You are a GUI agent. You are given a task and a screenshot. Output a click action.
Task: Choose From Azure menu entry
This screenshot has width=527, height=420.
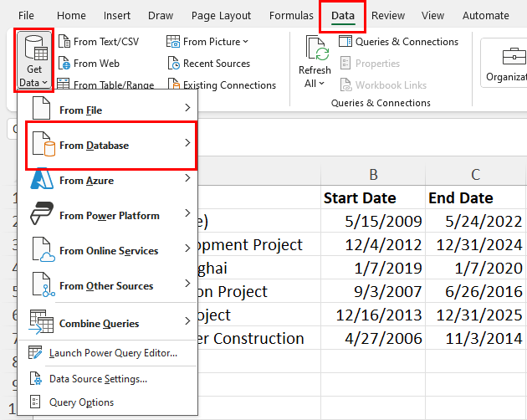pyautogui.click(x=108, y=180)
